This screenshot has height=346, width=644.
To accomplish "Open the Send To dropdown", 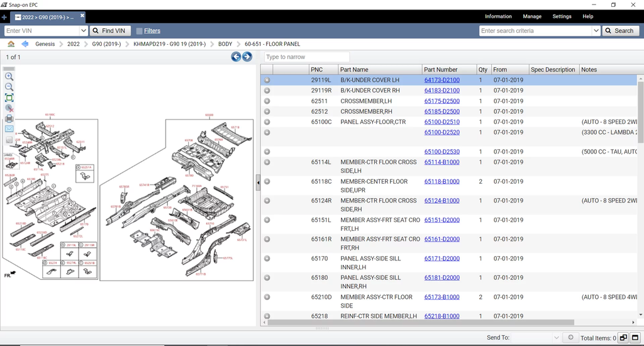I will 535,338.
